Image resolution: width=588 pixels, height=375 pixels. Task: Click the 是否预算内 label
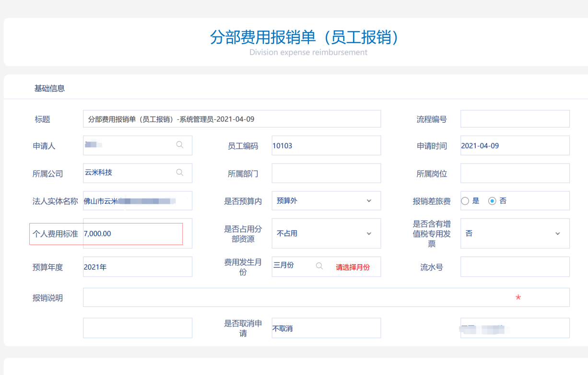(x=243, y=201)
